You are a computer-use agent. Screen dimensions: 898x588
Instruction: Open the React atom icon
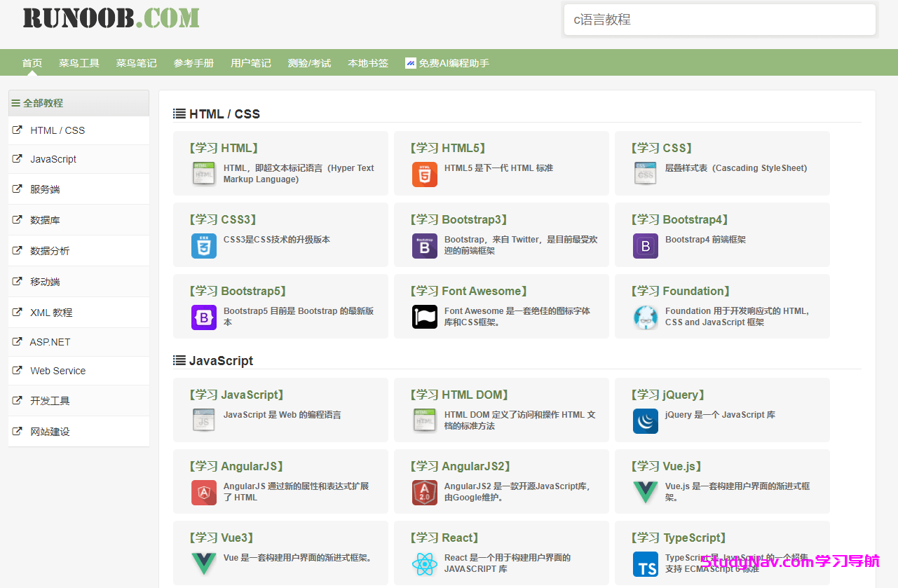(x=424, y=564)
